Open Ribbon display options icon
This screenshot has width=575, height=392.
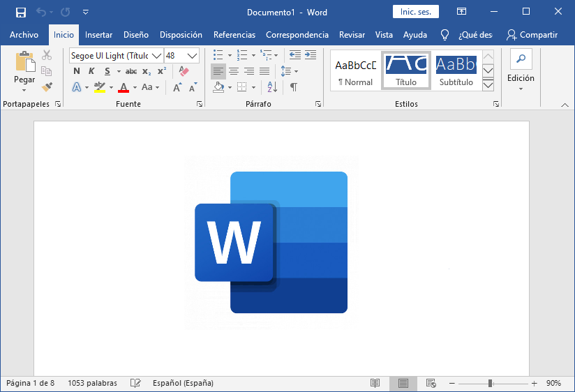[461, 12]
